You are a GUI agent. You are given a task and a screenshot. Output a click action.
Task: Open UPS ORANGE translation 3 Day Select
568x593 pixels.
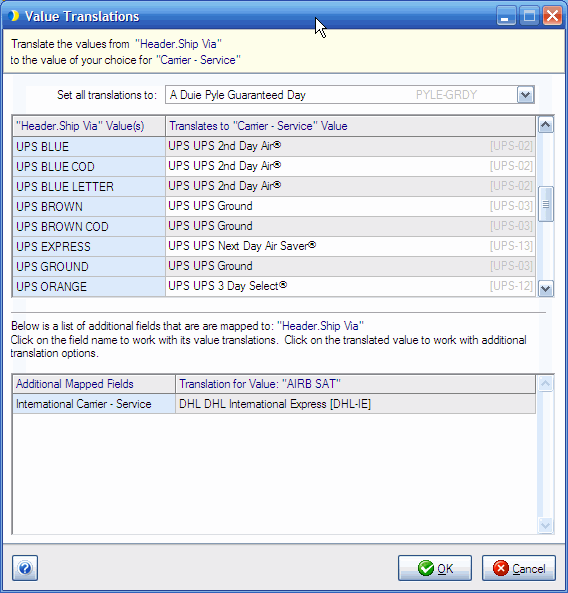click(x=351, y=286)
